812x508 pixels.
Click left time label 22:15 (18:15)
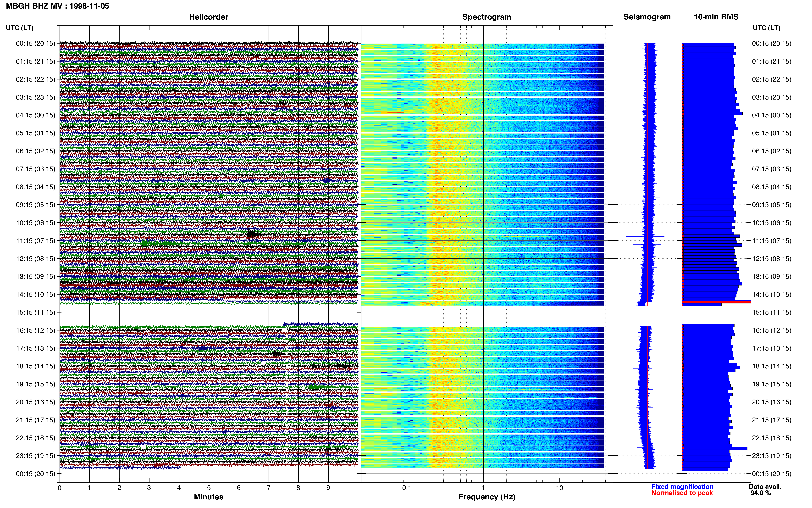pyautogui.click(x=35, y=438)
